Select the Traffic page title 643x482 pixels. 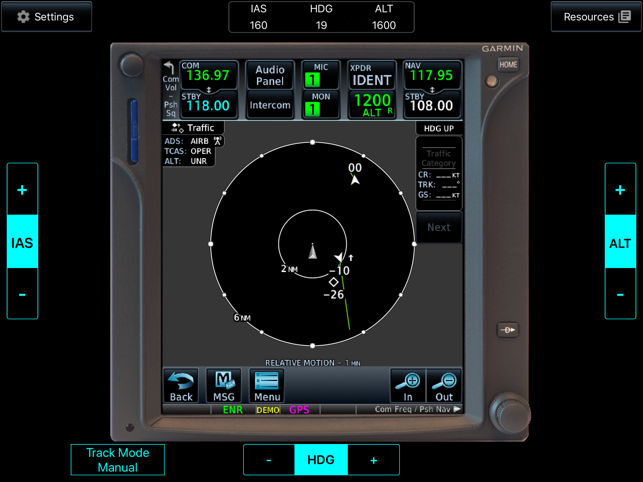193,128
